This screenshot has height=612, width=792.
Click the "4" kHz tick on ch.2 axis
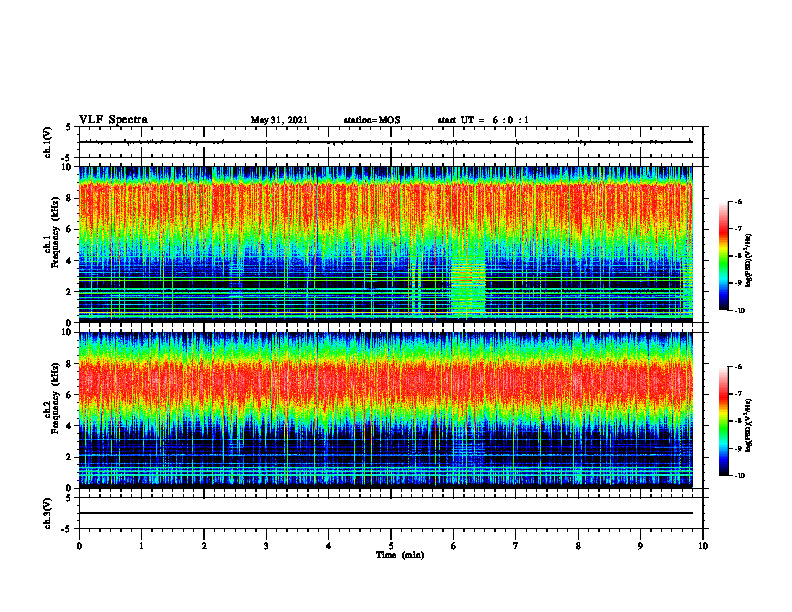click(x=70, y=426)
